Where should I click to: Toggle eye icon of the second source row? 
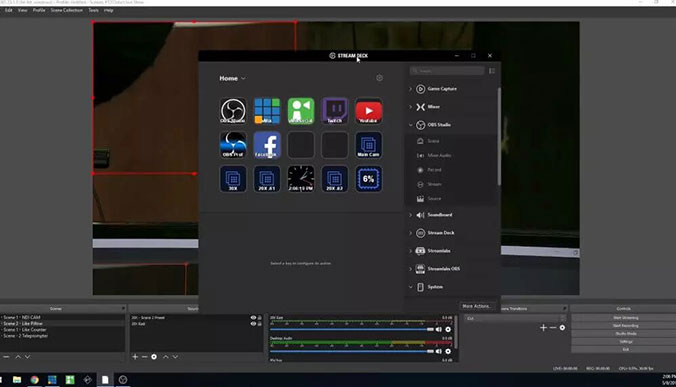[254, 324]
